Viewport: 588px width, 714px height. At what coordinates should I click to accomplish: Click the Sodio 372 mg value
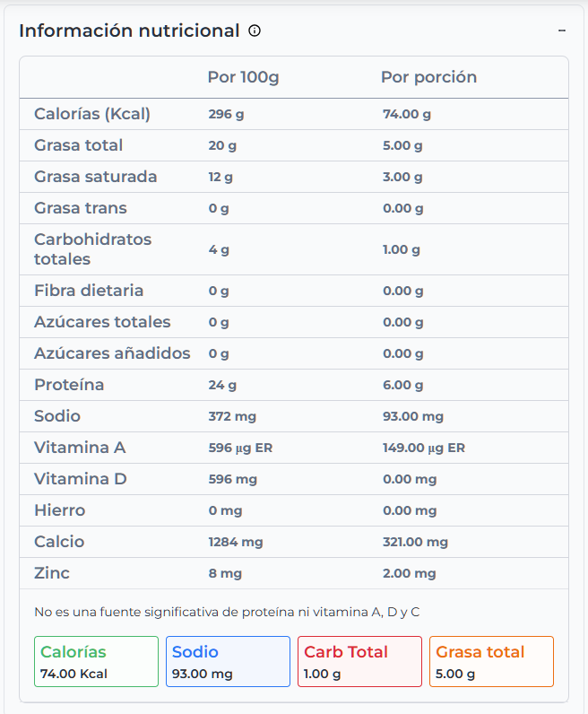[x=231, y=416]
